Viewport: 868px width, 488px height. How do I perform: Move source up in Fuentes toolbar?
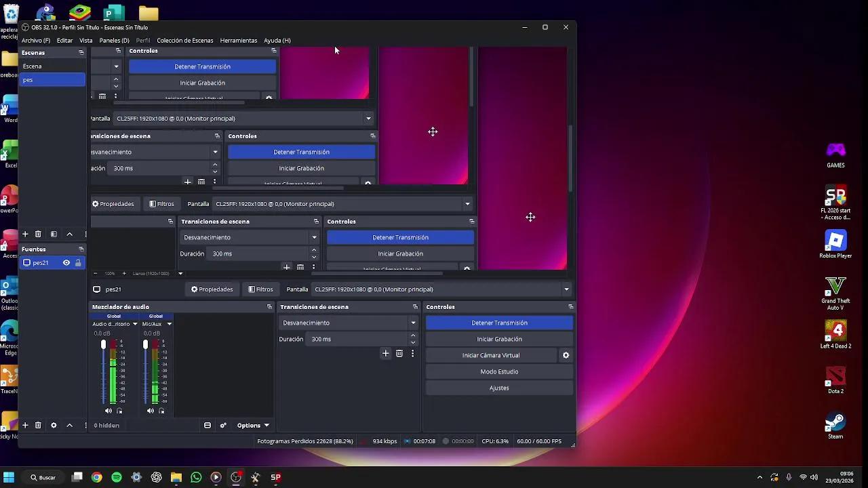tap(69, 425)
